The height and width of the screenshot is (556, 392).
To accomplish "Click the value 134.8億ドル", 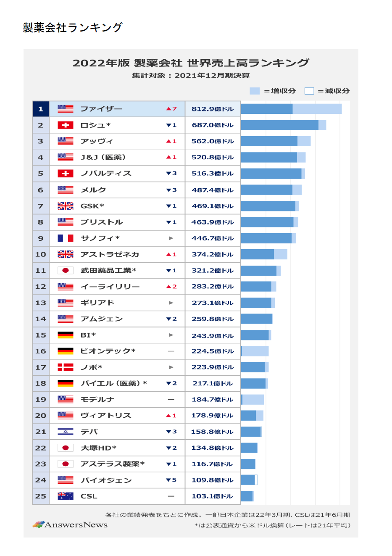I will click(x=213, y=448).
